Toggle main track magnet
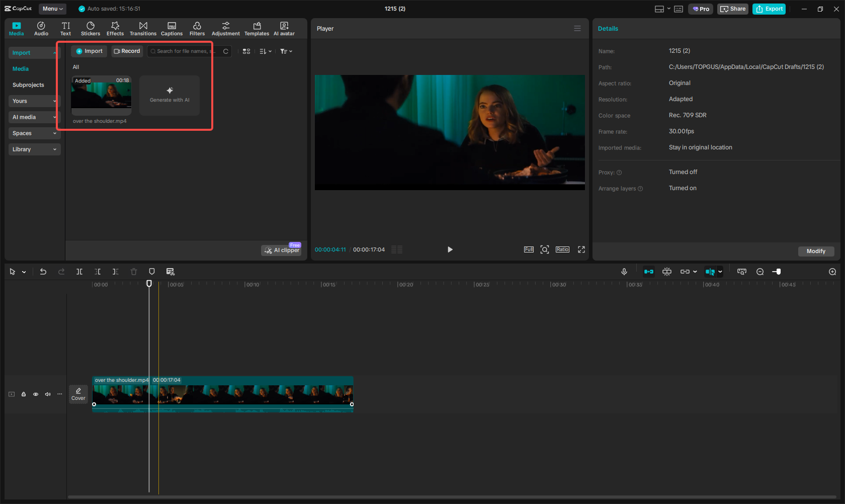The height and width of the screenshot is (504, 845). click(x=649, y=272)
